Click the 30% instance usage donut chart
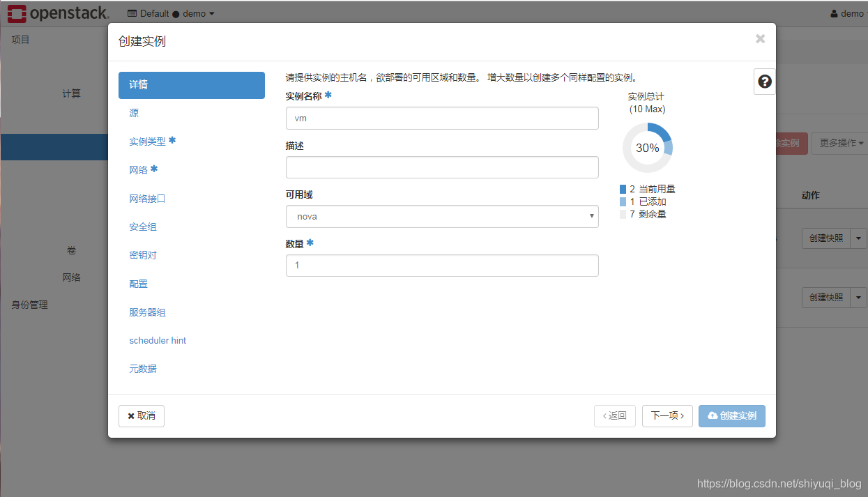Screen dimensions: 868x497 click(x=647, y=148)
